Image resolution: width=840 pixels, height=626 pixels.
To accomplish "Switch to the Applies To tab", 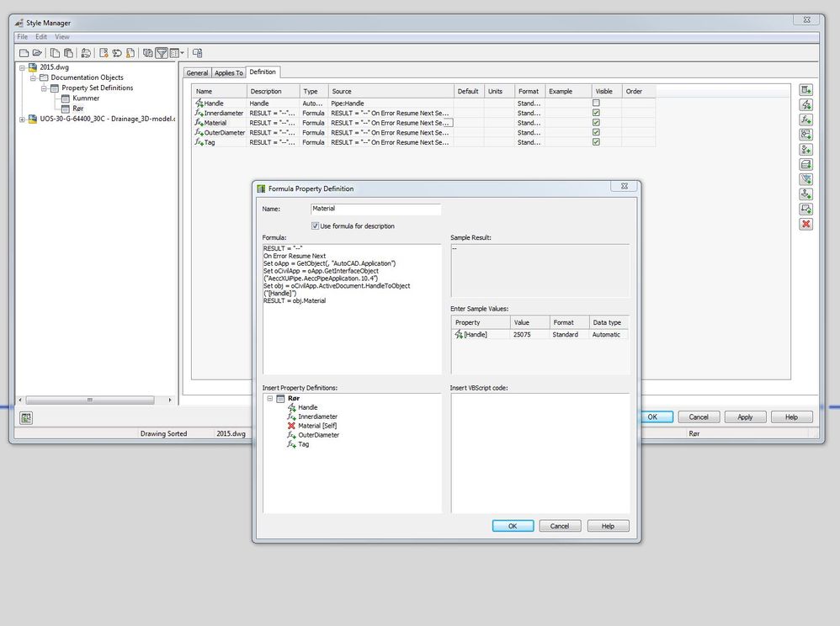I will tap(229, 73).
